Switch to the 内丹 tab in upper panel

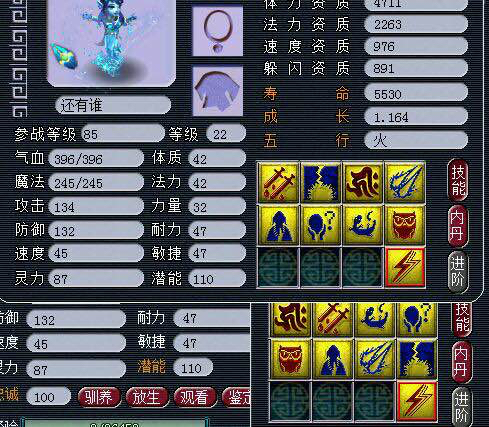coord(458,226)
